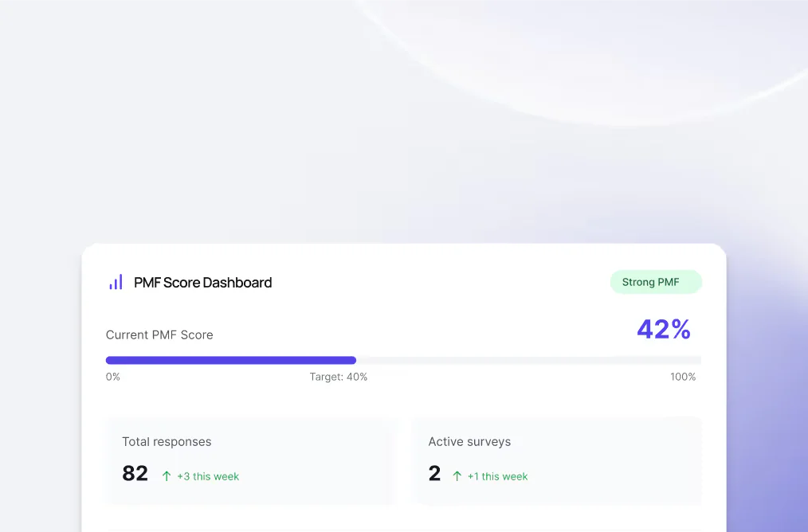Screen dimensions: 808x532
Task: Click the Target: 40% marker
Action: coord(338,377)
